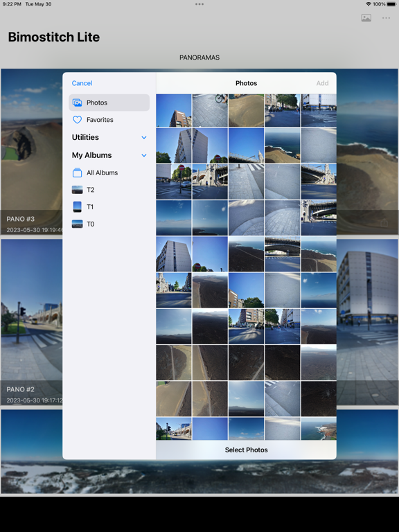This screenshot has height=532, width=399.
Task: Open the T1 album
Action: 109,207
